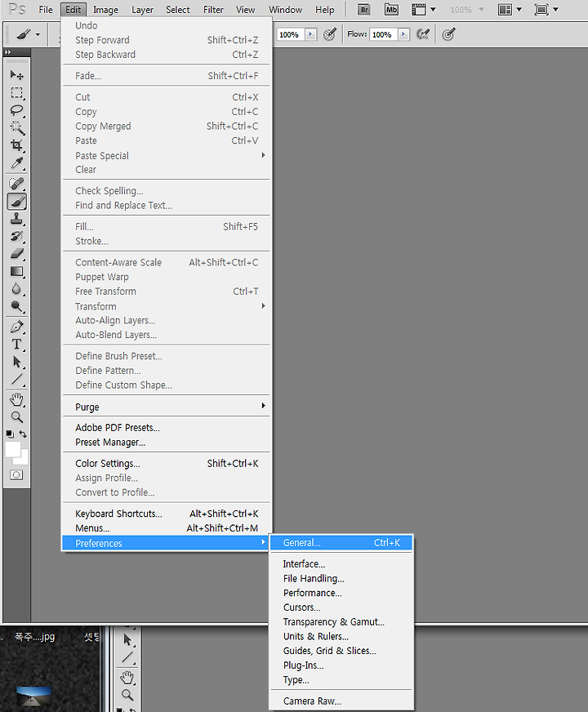Select the Line tool

click(17, 379)
